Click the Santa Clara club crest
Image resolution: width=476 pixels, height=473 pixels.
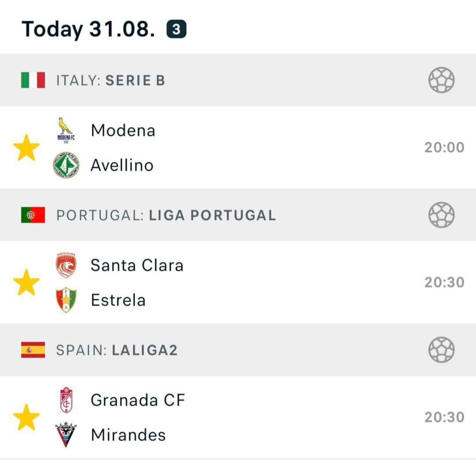(x=66, y=265)
